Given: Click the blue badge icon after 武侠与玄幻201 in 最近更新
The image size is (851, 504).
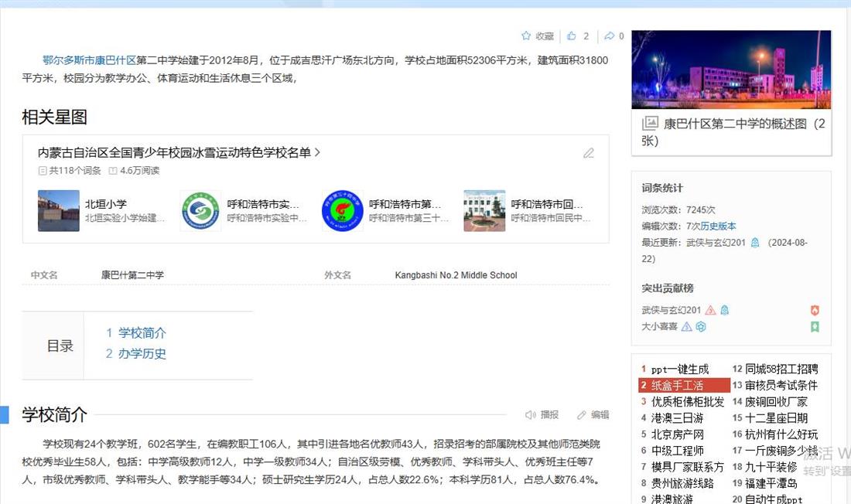Looking at the screenshot, I should 755,243.
